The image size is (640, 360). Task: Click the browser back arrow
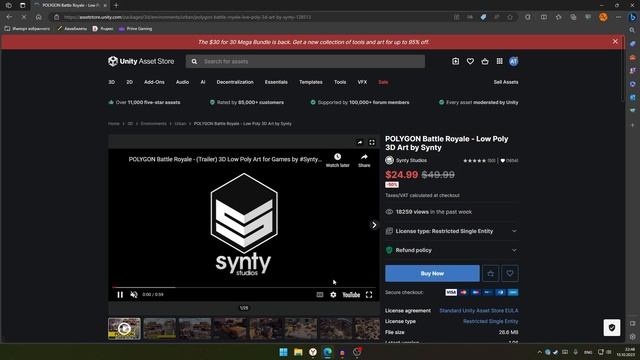9,17
